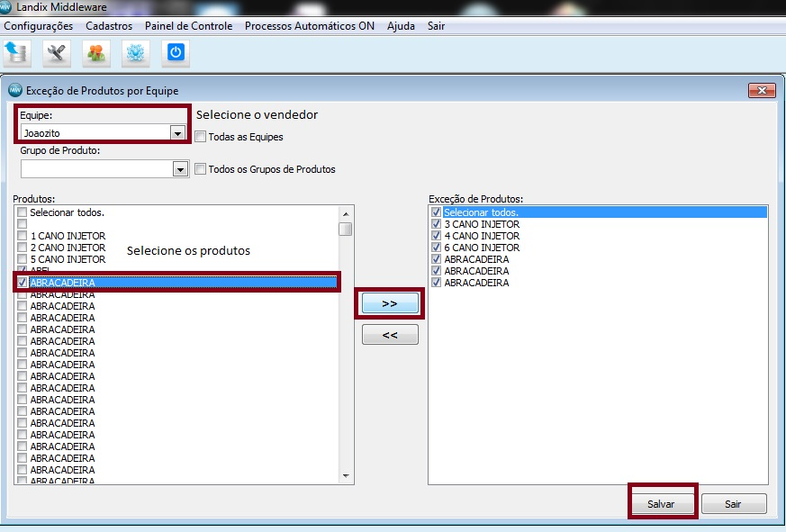The image size is (786, 532).
Task: Click the Salvar button
Action: point(661,504)
